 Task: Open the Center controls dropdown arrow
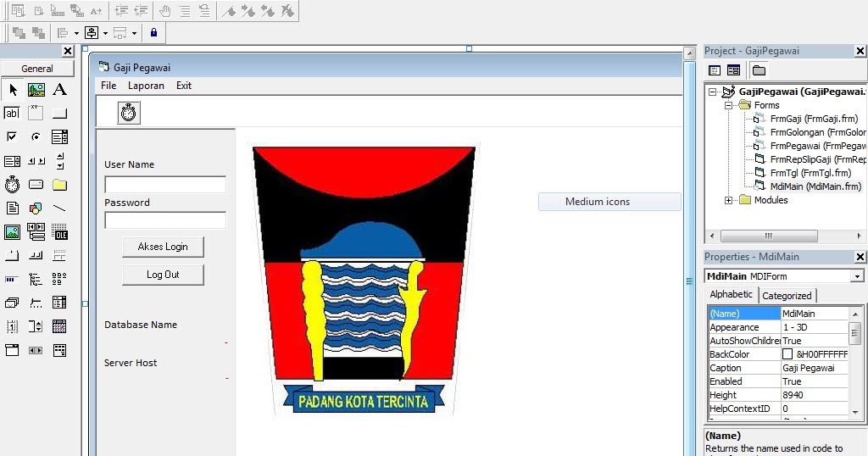[105, 33]
